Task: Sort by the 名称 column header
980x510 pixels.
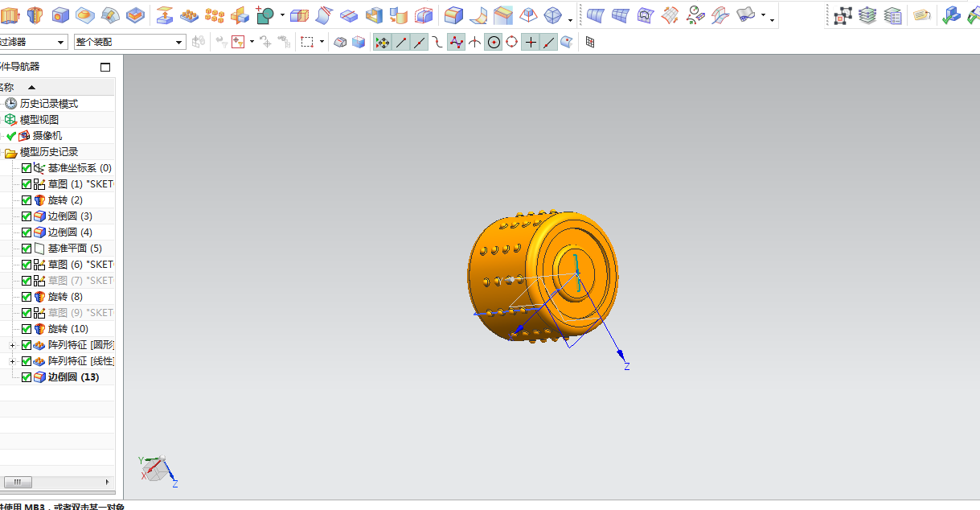Action: pyautogui.click(x=57, y=87)
